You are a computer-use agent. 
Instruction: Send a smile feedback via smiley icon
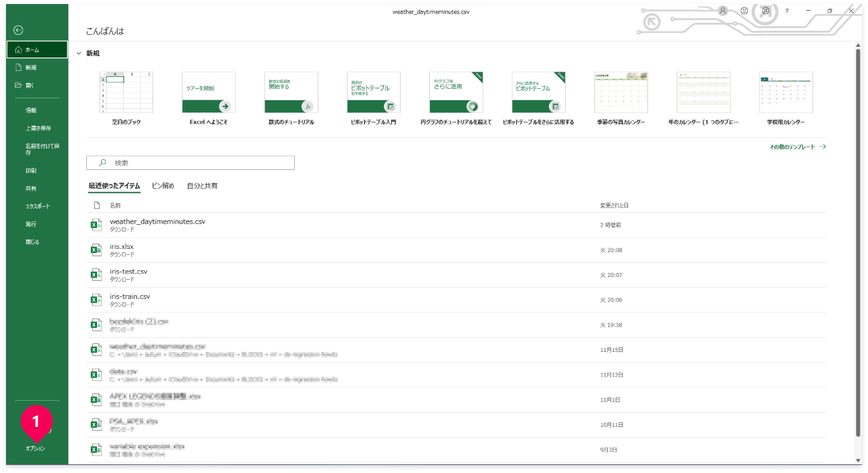pyautogui.click(x=744, y=11)
